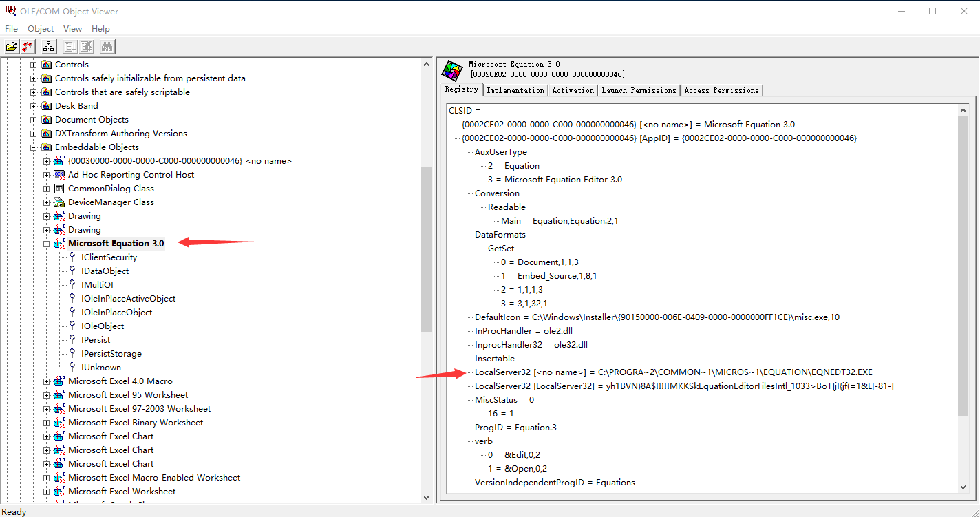
Task: Expand the CommonDialog Class node
Action: [46, 189]
